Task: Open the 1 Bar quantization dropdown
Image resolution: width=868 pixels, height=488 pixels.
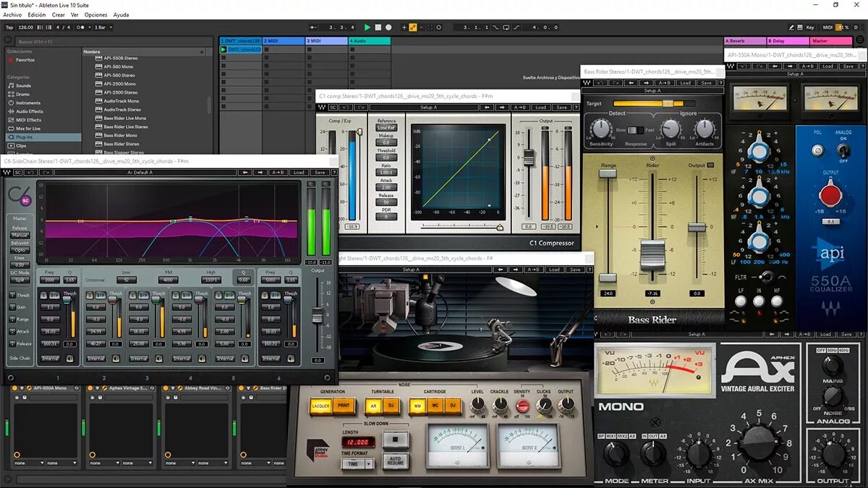Action: pos(102,27)
